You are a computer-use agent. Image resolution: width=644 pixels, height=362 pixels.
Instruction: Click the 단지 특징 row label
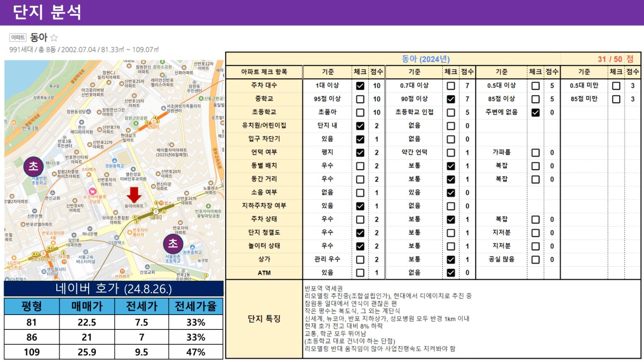coord(264,319)
